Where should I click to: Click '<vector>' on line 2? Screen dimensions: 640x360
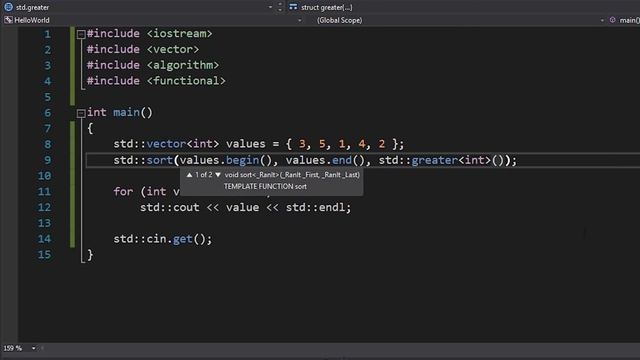click(x=173, y=49)
